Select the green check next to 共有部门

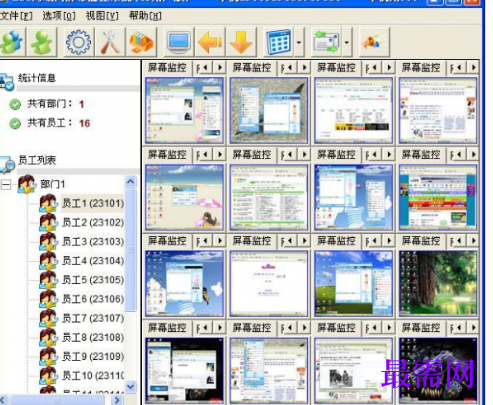point(15,104)
